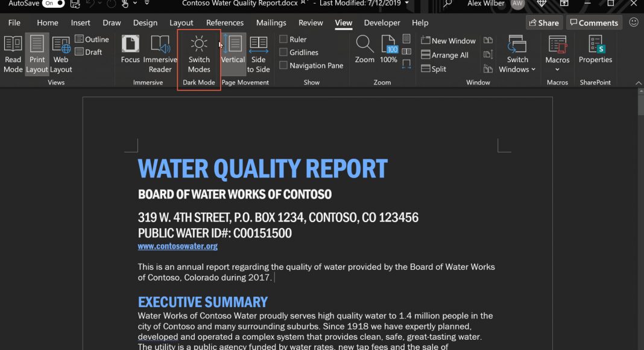Open SharePoint Properties
The height and width of the screenshot is (350, 644).
coord(595,49)
